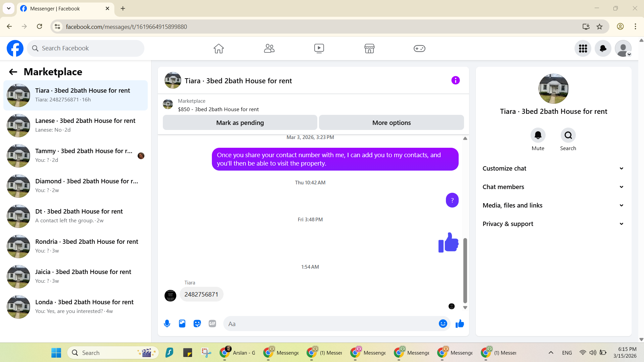Open Arslan - G Chrome taskbar window
Viewport: 644px width, 362px height.
238,353
